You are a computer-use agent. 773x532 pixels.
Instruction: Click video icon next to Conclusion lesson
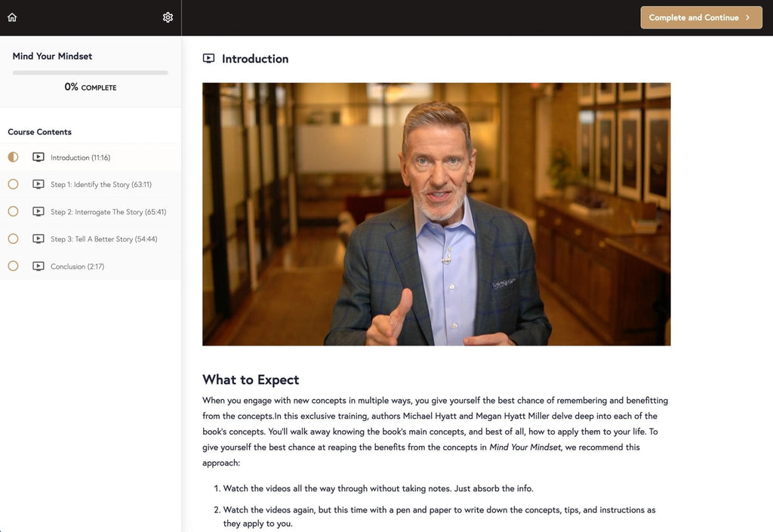click(38, 266)
